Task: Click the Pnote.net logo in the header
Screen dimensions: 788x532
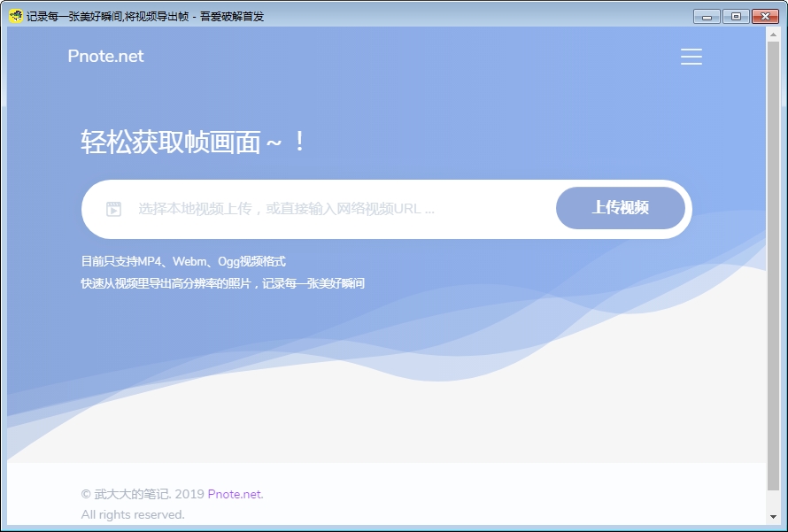Action: coord(105,57)
